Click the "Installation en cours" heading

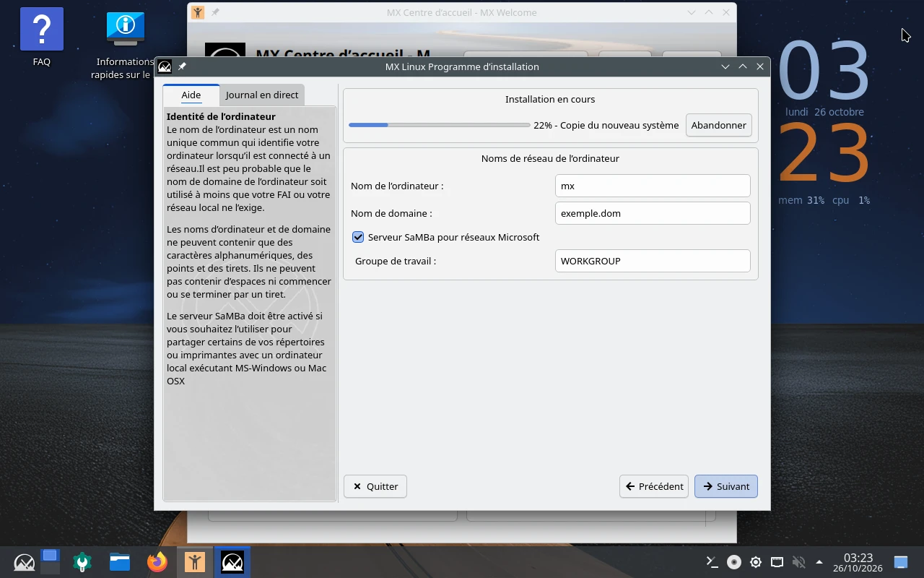pos(550,99)
